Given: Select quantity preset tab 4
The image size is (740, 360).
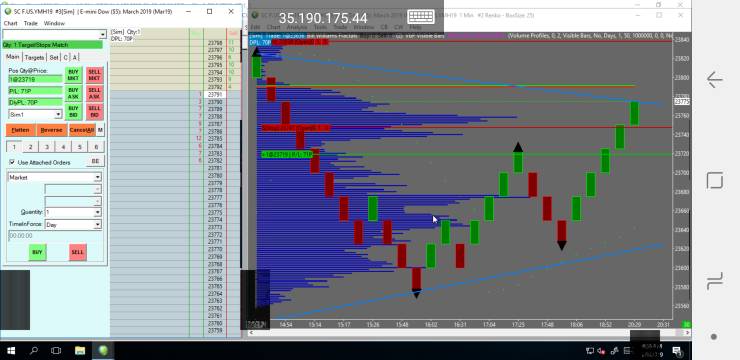Looking at the screenshot, I should click(x=63, y=147).
